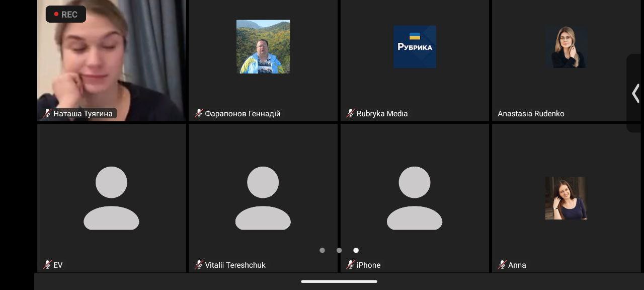Tap the system home gesture bar
644x290 pixels.
click(x=339, y=281)
